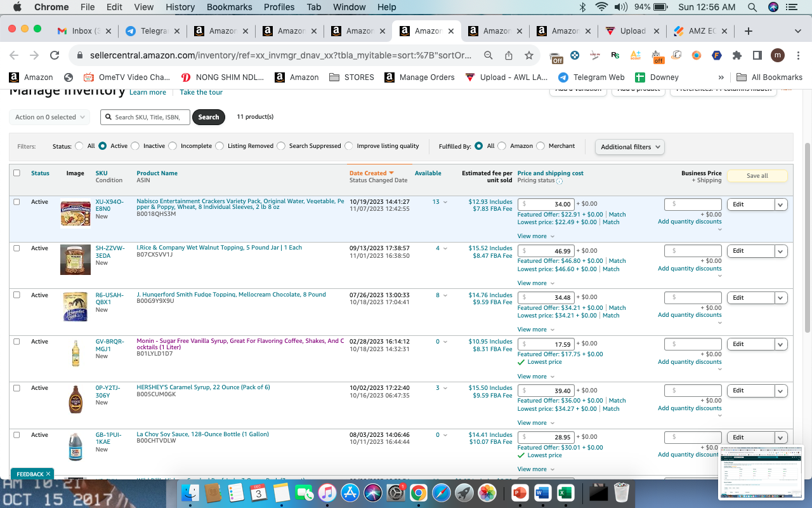The image size is (812, 508).
Task: Open the Learn more link
Action: coord(148,92)
